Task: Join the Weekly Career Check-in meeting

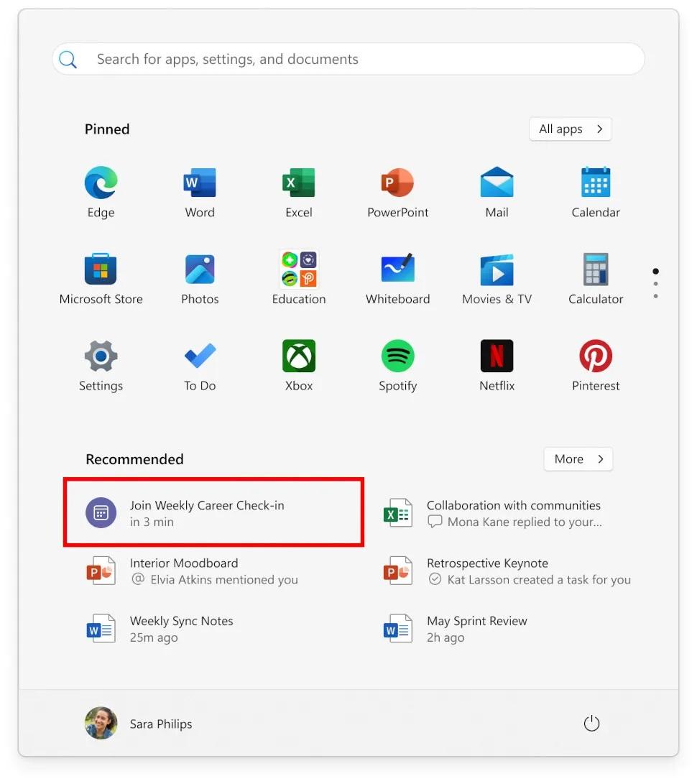Action: tap(213, 512)
